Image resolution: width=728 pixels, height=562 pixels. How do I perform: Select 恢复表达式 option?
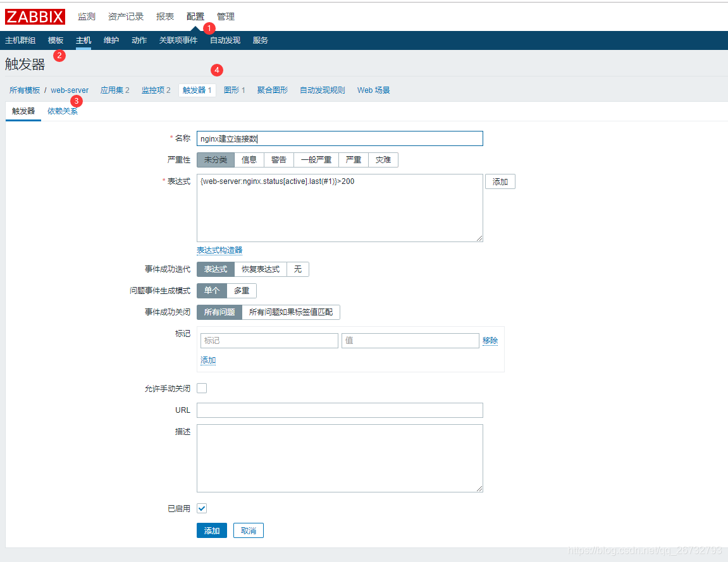pyautogui.click(x=261, y=269)
